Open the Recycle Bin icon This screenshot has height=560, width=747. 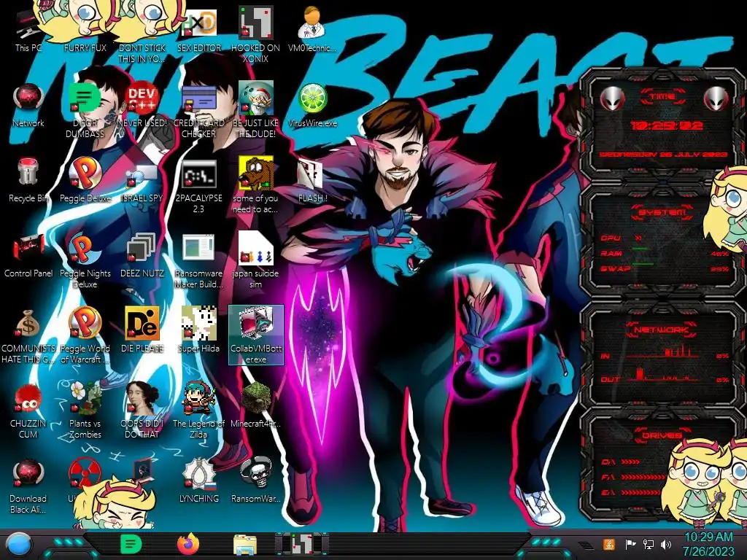point(28,180)
